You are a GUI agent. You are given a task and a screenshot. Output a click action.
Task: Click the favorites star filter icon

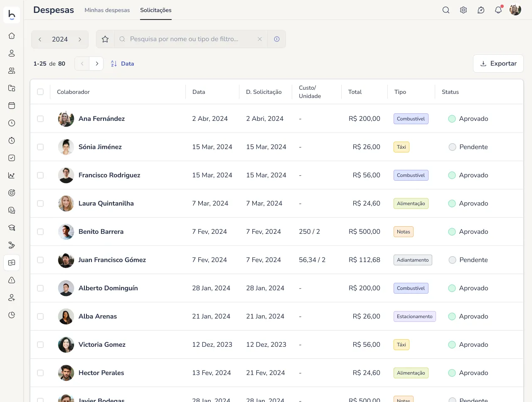(x=105, y=39)
